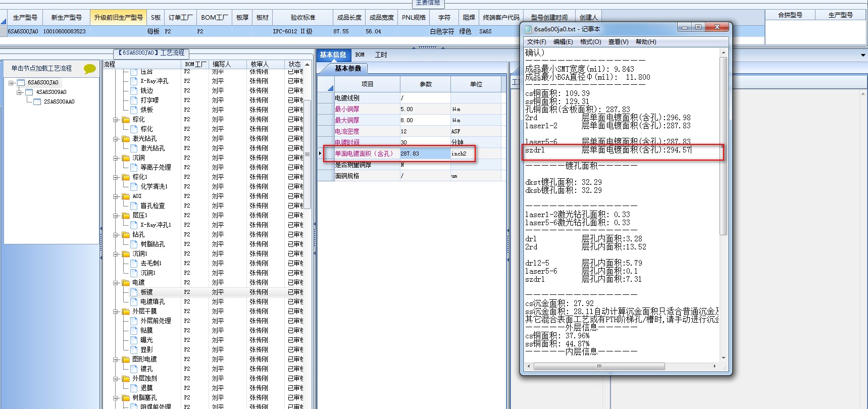Open the 帮助(H) menu in Notepad
The image size is (868, 409).
pos(646,42)
